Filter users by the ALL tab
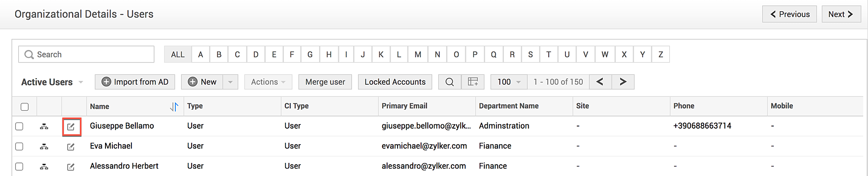Screen dimensions: 868x176 [178, 54]
